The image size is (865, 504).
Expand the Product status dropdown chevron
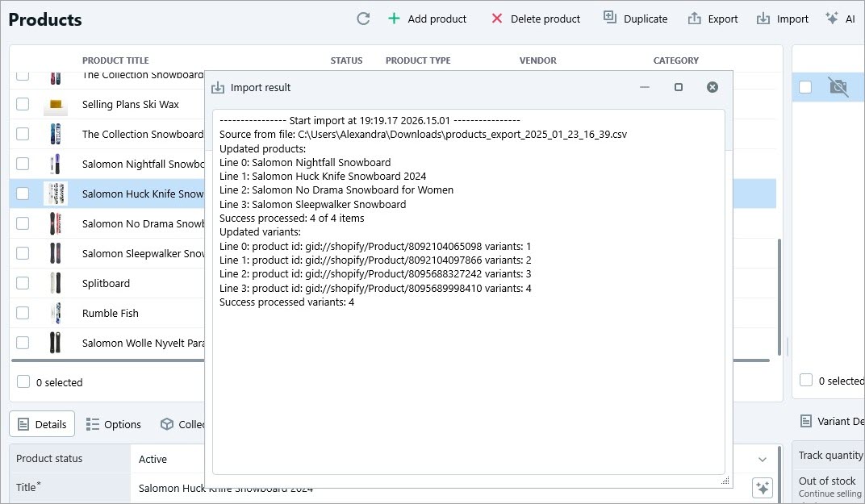click(762, 458)
